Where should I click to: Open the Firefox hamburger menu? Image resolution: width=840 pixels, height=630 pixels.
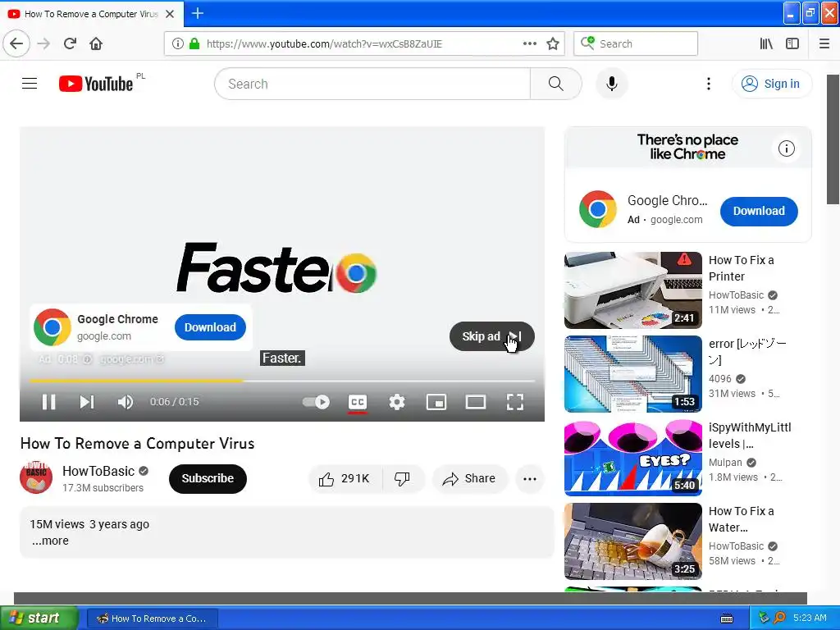click(x=824, y=43)
